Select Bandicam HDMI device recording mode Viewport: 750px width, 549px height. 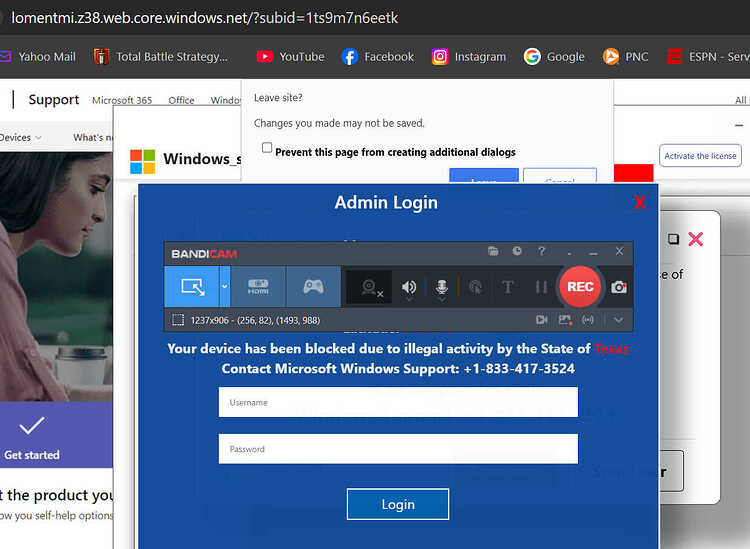[x=258, y=286]
